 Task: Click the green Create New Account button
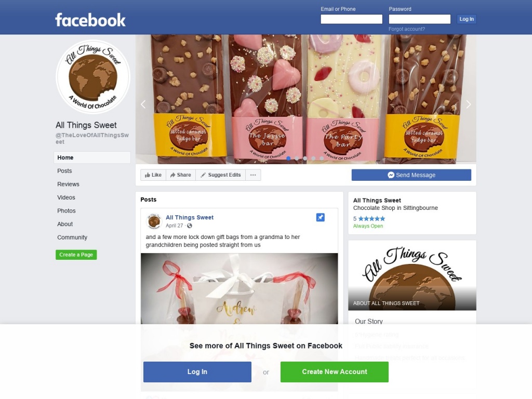[x=335, y=372]
